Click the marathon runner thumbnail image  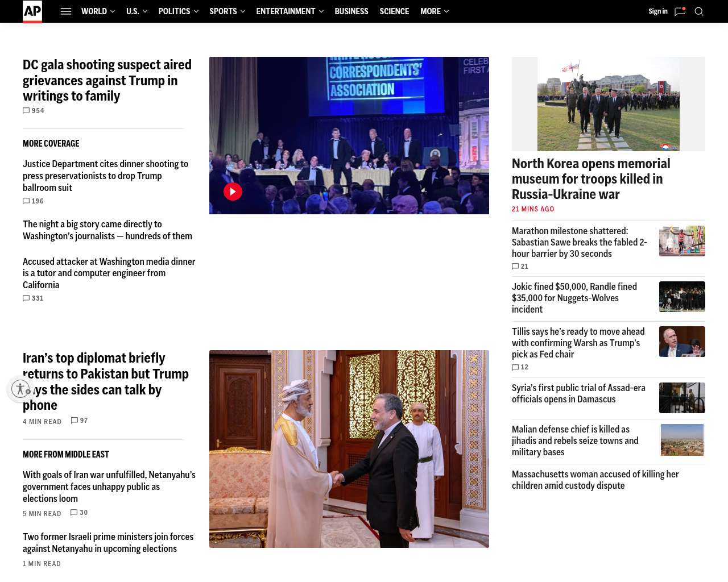pos(682,241)
